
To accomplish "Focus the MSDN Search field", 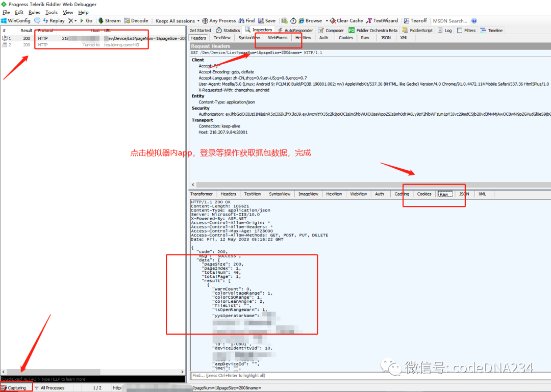I will point(450,21).
